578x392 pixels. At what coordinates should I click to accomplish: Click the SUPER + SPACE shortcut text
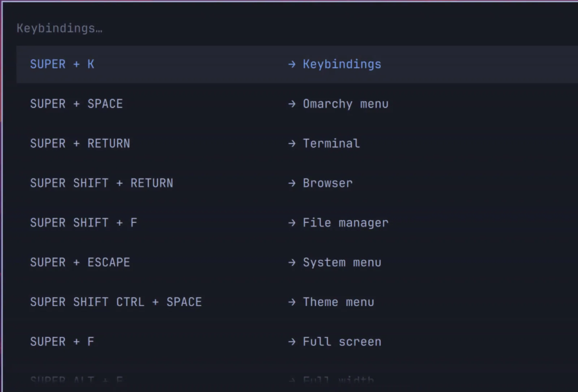click(77, 104)
